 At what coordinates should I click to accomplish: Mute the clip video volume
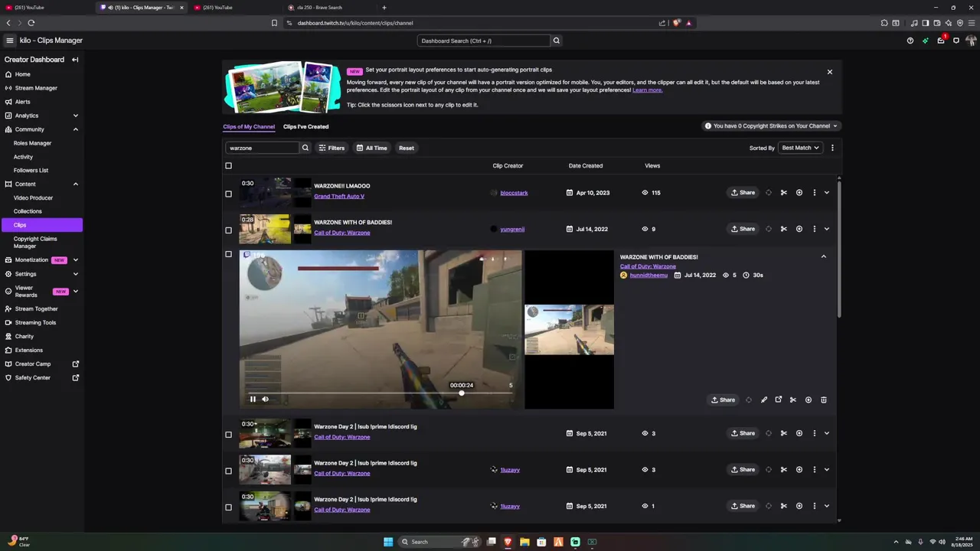pyautogui.click(x=265, y=399)
